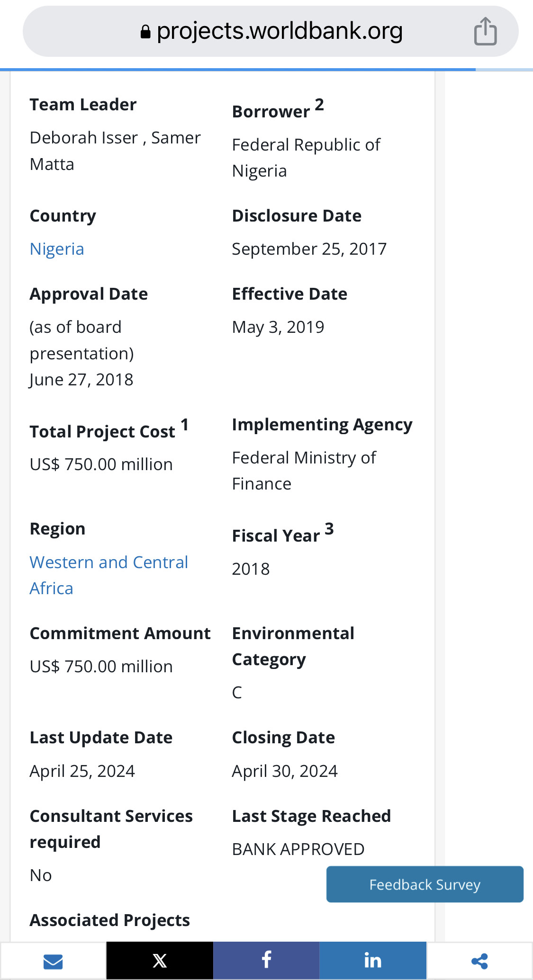Viewport: 533px width, 980px height.
Task: Tap the Closing Date heading
Action: tap(283, 738)
